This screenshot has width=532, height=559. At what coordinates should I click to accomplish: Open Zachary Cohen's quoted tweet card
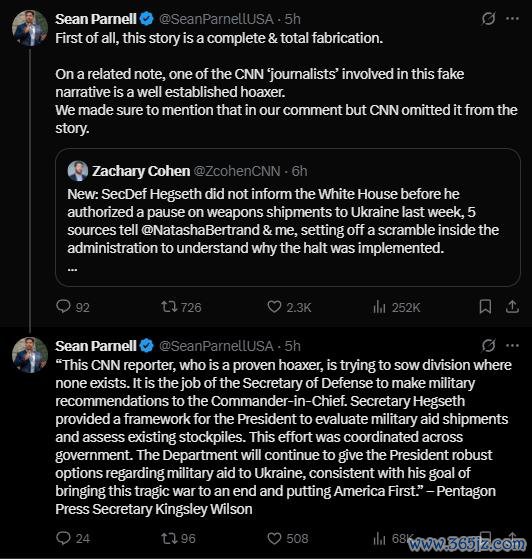pyautogui.click(x=288, y=217)
